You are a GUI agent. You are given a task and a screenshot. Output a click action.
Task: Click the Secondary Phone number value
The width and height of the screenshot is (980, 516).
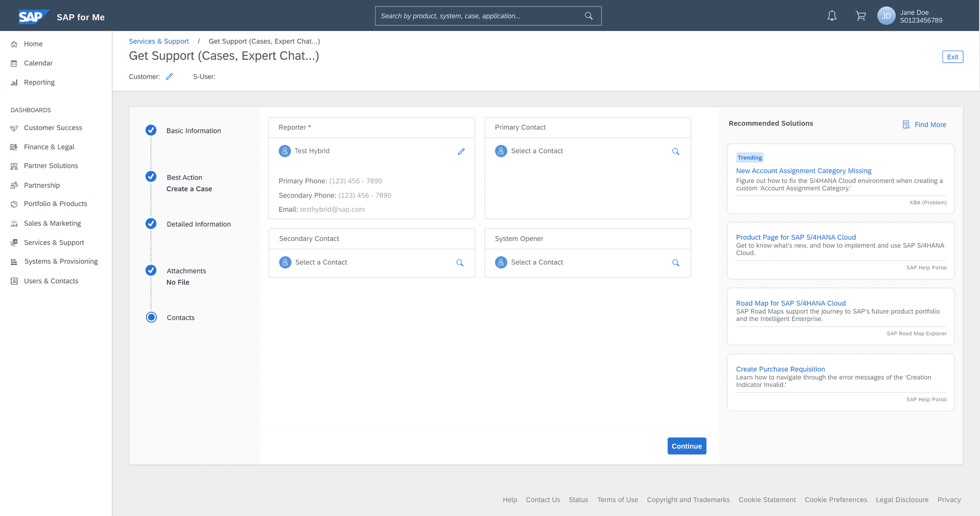(365, 196)
